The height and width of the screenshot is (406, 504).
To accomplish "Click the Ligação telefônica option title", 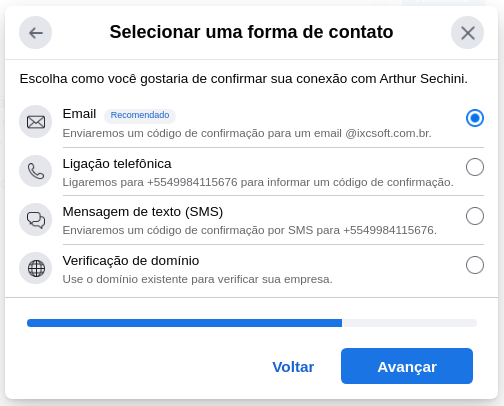I will click(117, 164).
